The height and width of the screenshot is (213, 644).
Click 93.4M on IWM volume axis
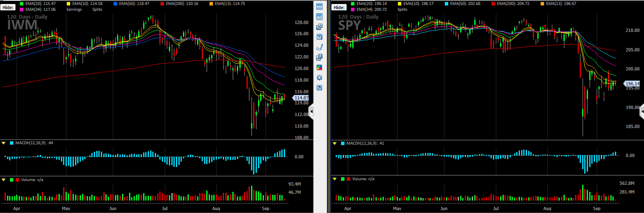pos(294,184)
